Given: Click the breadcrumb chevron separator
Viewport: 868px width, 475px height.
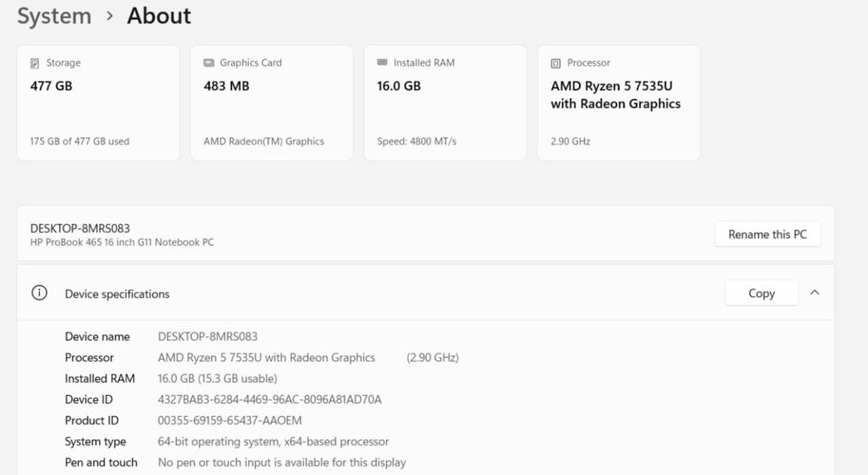Looking at the screenshot, I should [109, 16].
